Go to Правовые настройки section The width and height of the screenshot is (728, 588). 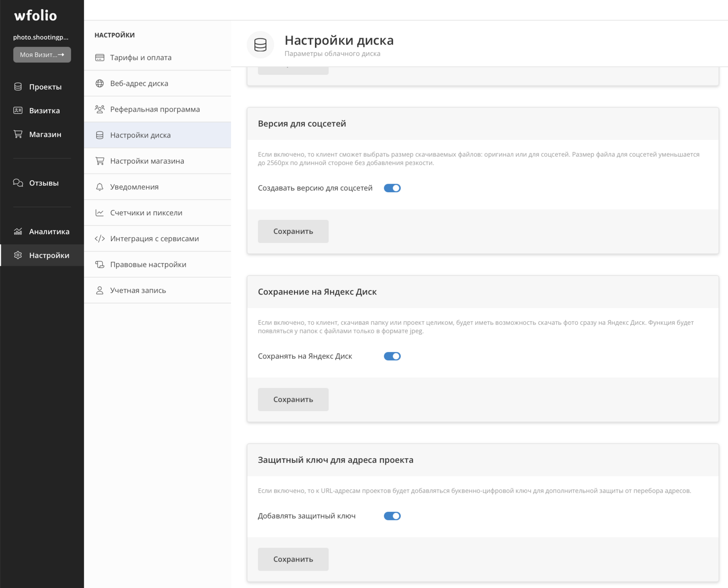(148, 265)
